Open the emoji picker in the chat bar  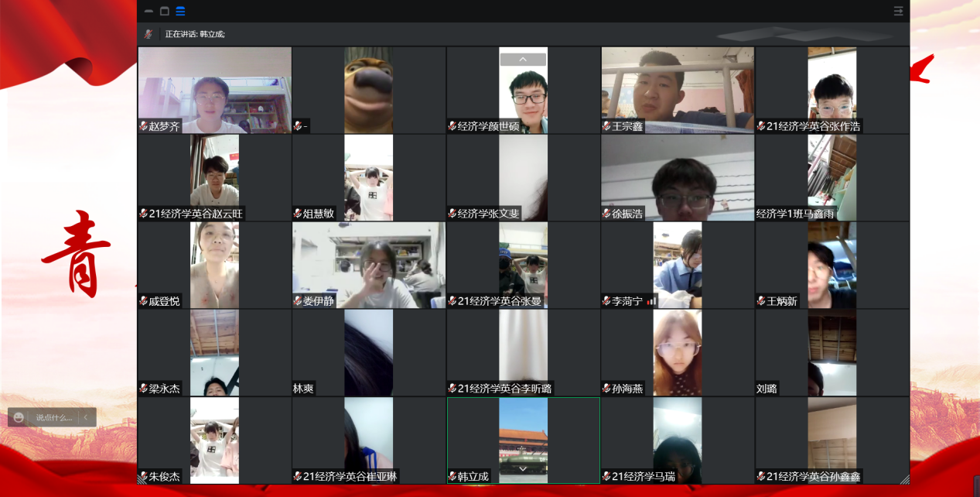(x=19, y=417)
